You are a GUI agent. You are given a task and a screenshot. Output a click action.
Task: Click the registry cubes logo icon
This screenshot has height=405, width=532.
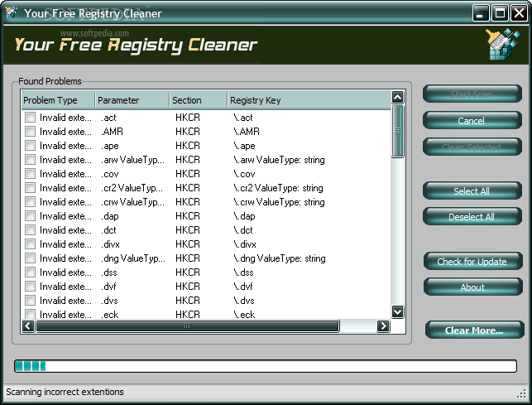503,45
